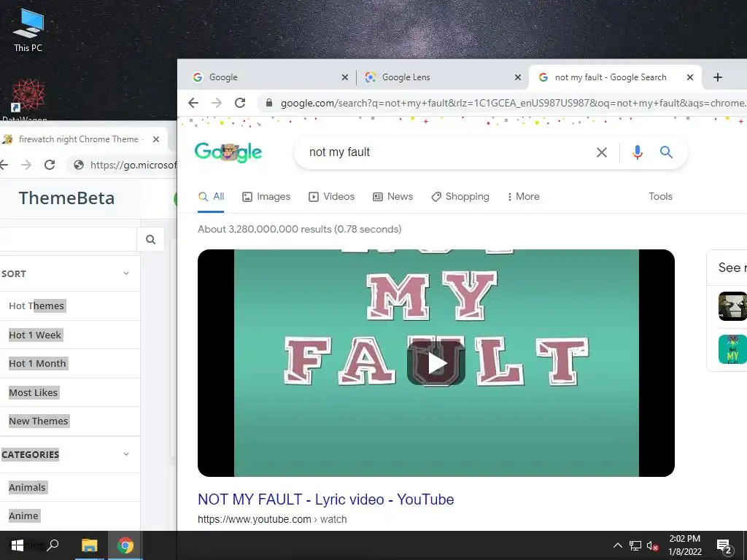Screen dimensions: 747x560
Task: Close the Google Lens tab
Action: 518,77
